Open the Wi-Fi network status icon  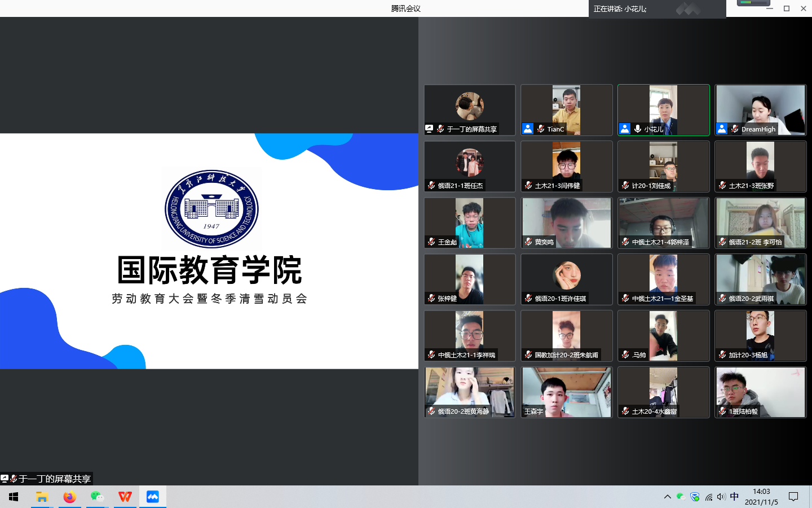click(708, 497)
